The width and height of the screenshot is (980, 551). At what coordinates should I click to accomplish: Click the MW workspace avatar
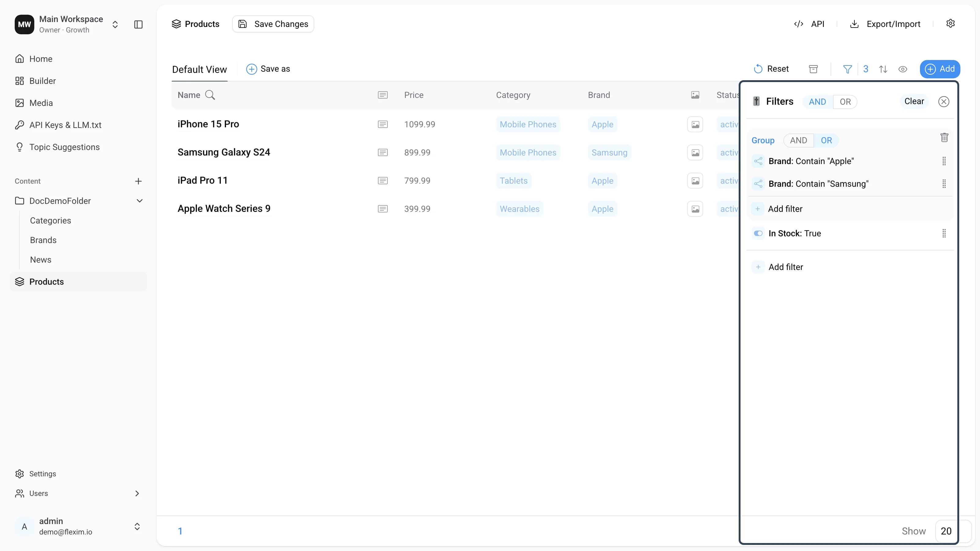[24, 25]
